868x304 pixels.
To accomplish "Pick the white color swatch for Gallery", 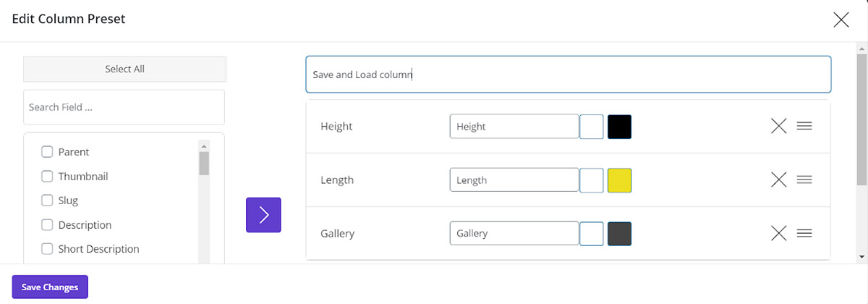I will click(592, 233).
